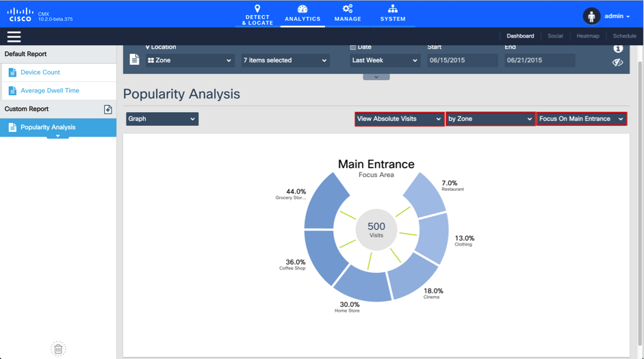Open the Last Week date dropdown

[384, 60]
